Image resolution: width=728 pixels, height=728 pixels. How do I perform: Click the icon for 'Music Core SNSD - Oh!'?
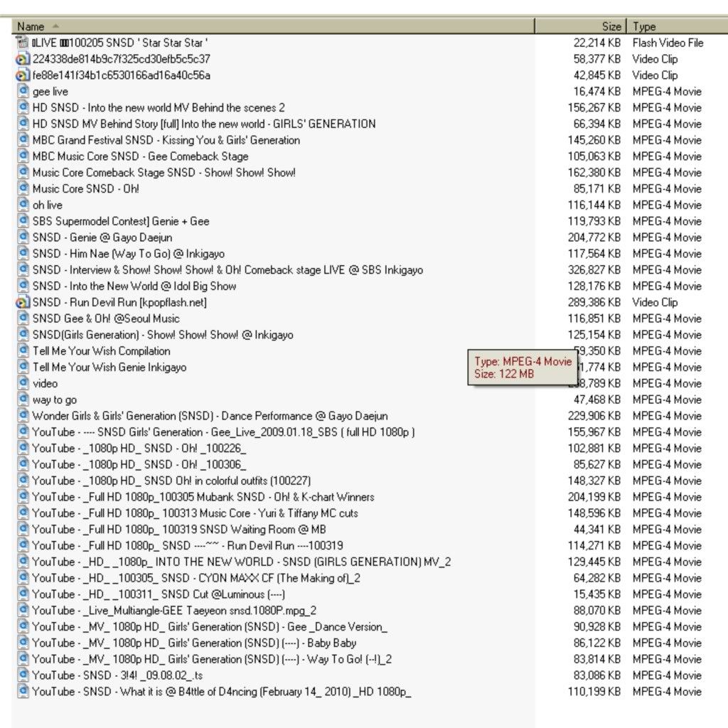coord(23,189)
